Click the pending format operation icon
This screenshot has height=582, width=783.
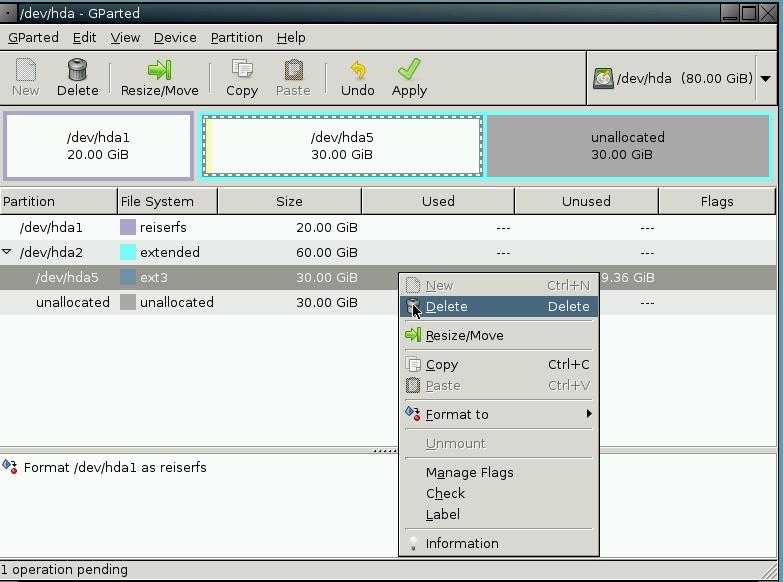10,467
